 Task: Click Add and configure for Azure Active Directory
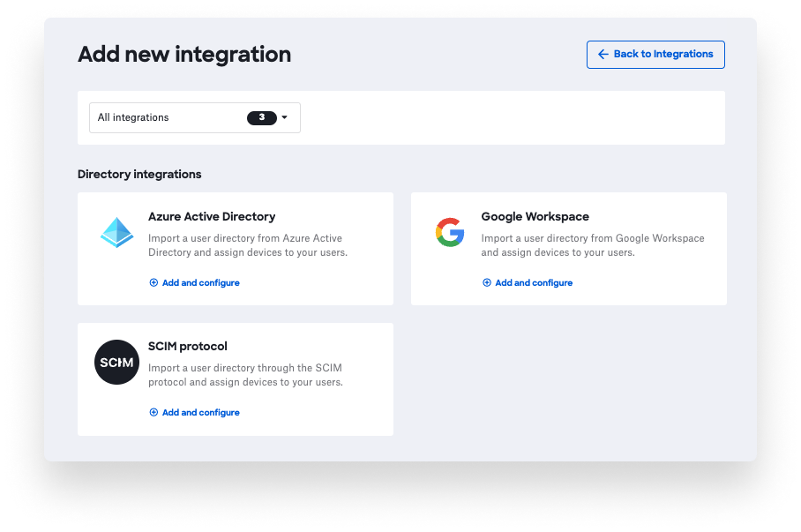point(200,283)
